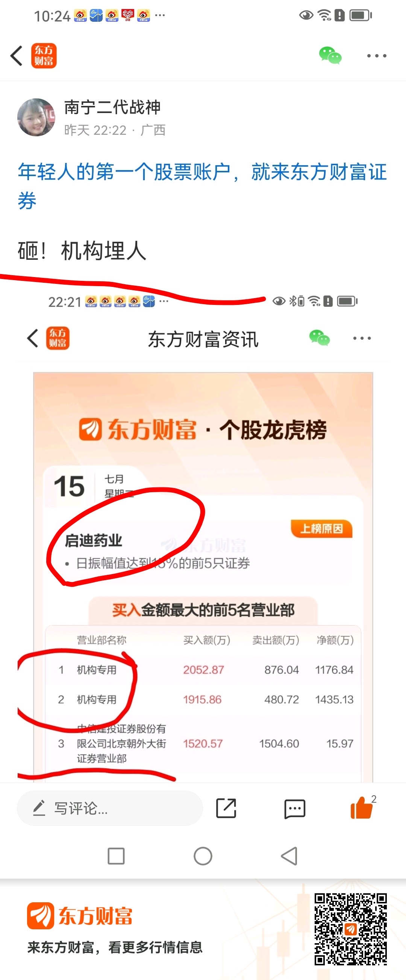Open the username 南宁二代战神
Screen dimensions: 406x980
click(x=112, y=107)
